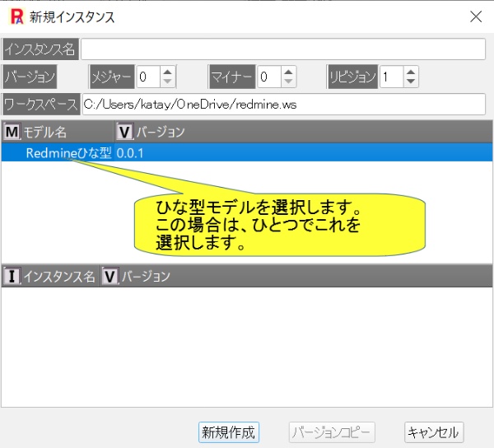Click the ワークスペース path field
494x448 pixels.
point(283,105)
